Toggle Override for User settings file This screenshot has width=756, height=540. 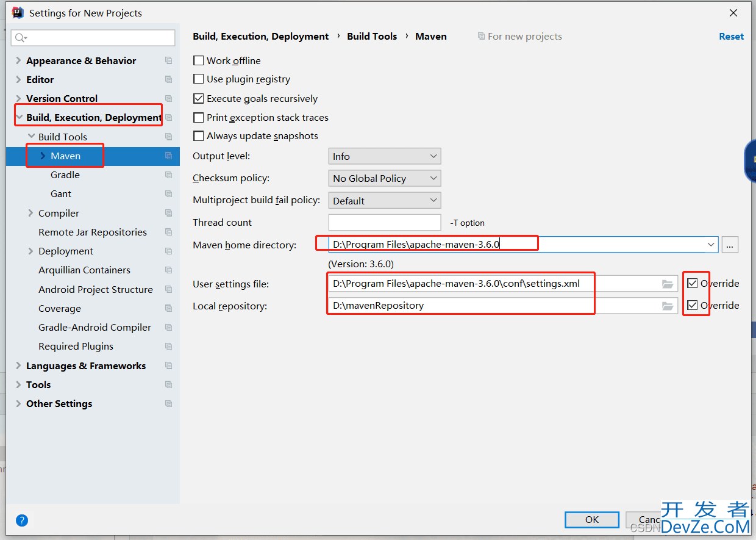point(692,284)
